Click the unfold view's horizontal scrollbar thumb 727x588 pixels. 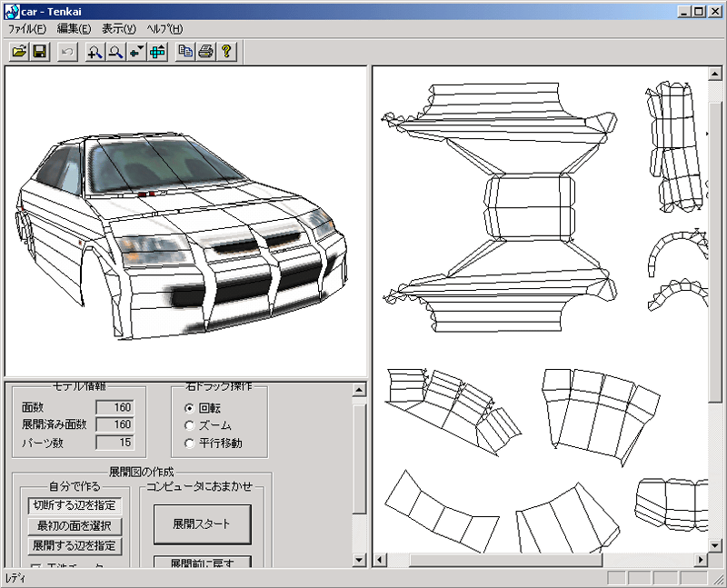[506, 560]
